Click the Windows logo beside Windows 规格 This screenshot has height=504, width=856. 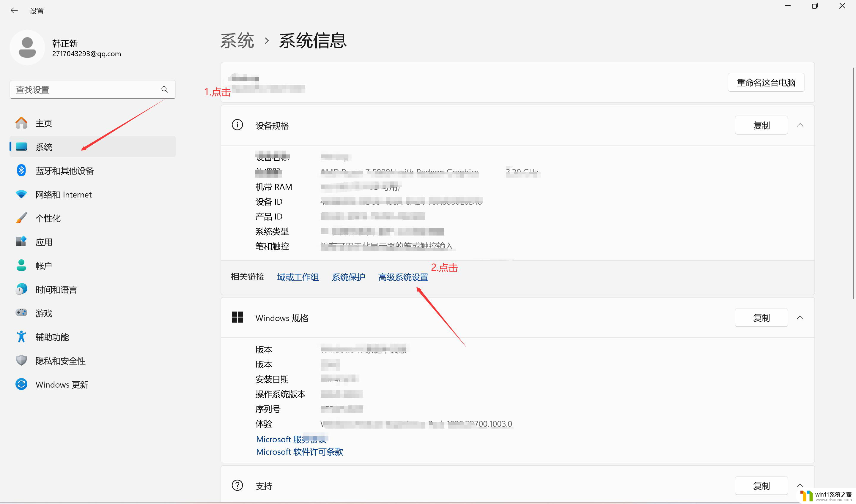[x=237, y=317]
